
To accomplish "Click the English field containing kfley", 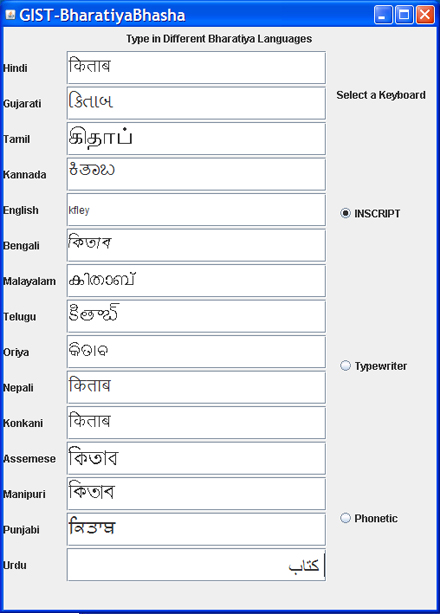I will click(x=196, y=210).
